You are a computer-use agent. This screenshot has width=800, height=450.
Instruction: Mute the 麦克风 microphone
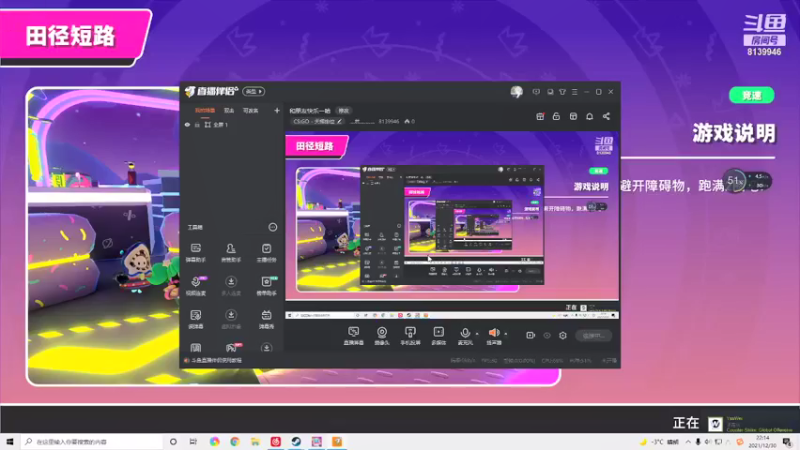pos(465,336)
